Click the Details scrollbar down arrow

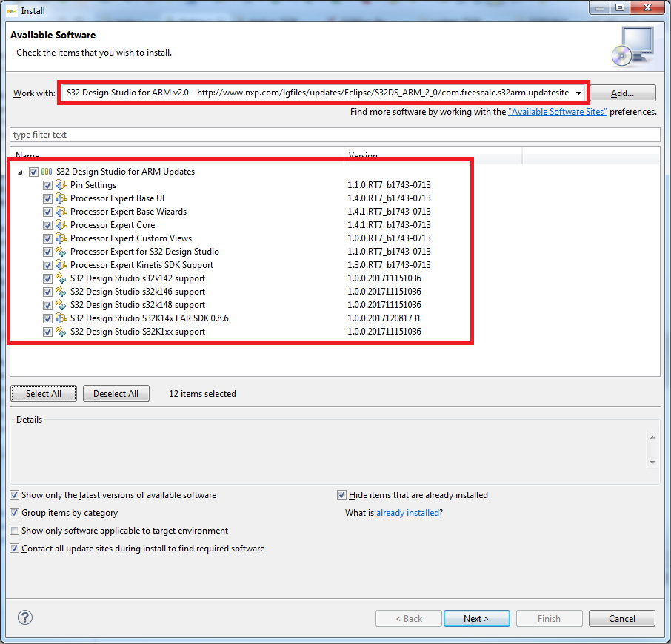pyautogui.click(x=652, y=462)
